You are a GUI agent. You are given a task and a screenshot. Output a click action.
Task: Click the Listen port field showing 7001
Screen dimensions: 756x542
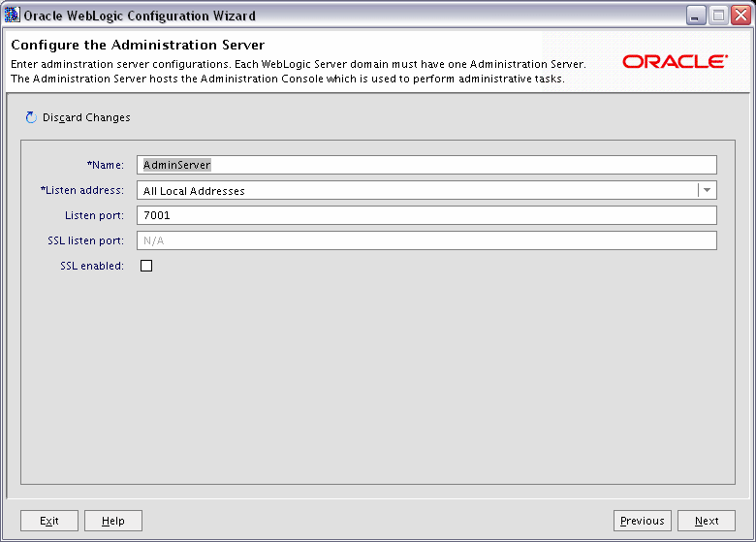(x=426, y=215)
